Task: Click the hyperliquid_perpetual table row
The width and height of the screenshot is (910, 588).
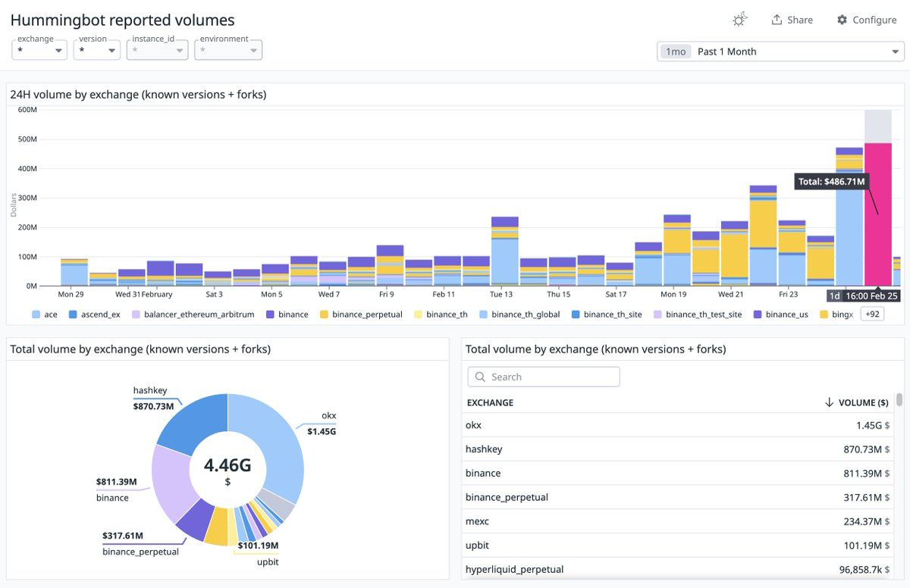Action: [x=678, y=568]
